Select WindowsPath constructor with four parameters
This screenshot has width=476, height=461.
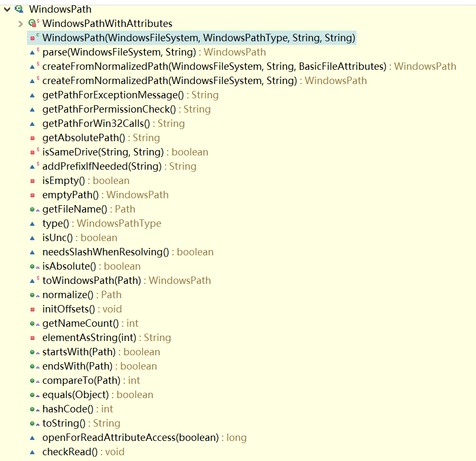point(198,38)
